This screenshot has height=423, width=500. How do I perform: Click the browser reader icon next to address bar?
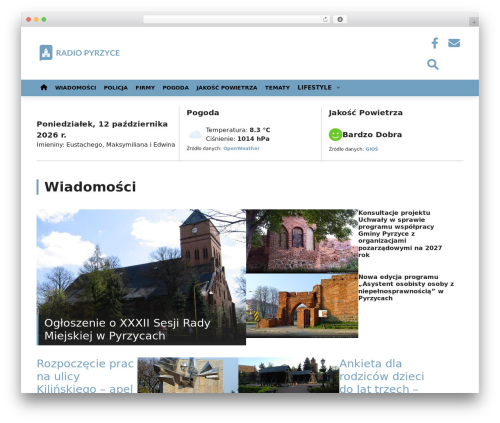point(340,19)
